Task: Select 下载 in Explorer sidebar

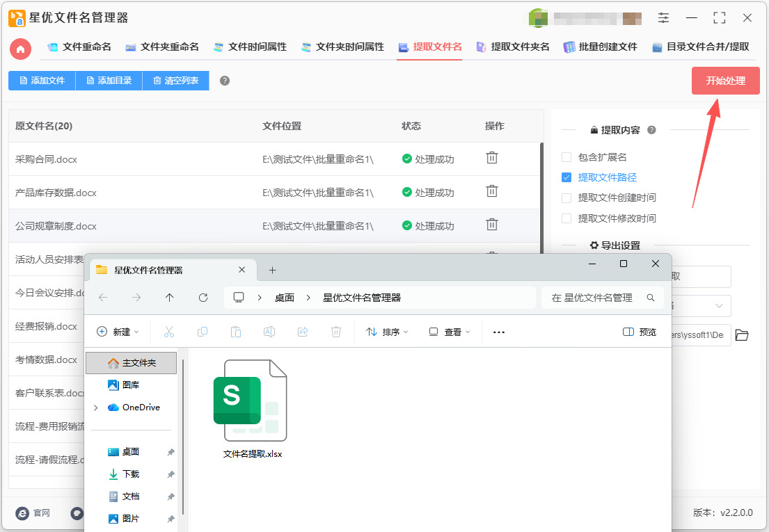Action: tap(132, 474)
